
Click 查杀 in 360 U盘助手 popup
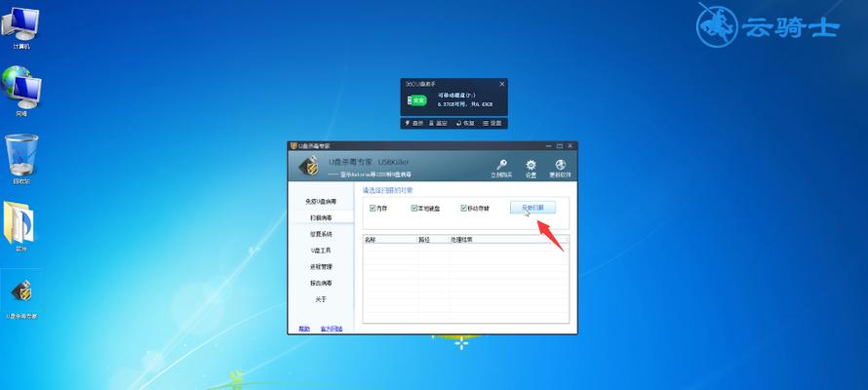click(414, 124)
